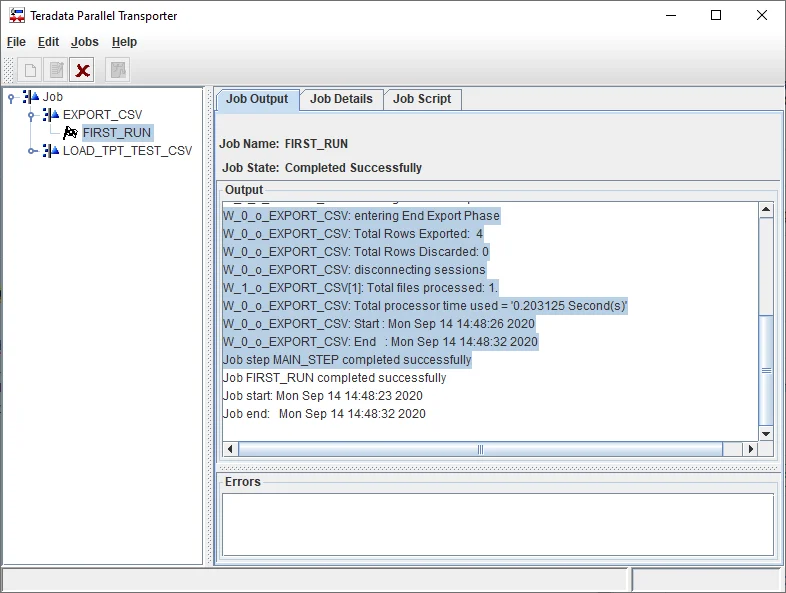
Task: Switch to the Job Details tab
Action: tap(341, 99)
